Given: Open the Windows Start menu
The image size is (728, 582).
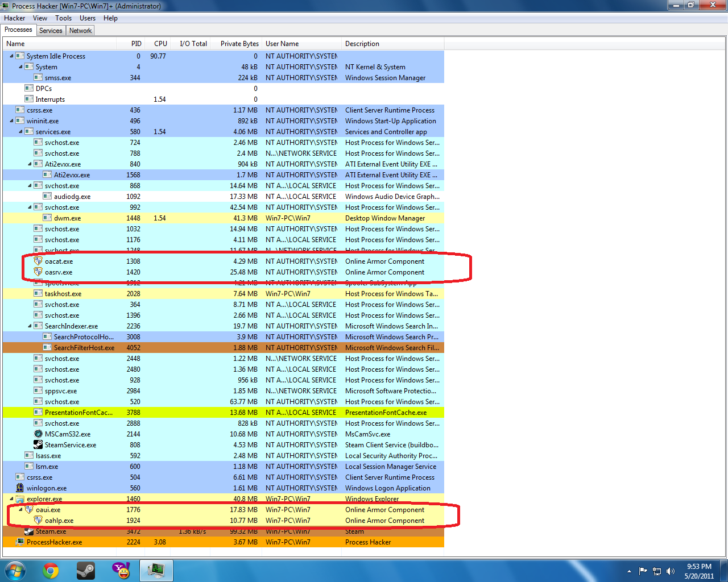Looking at the screenshot, I should click(x=15, y=571).
